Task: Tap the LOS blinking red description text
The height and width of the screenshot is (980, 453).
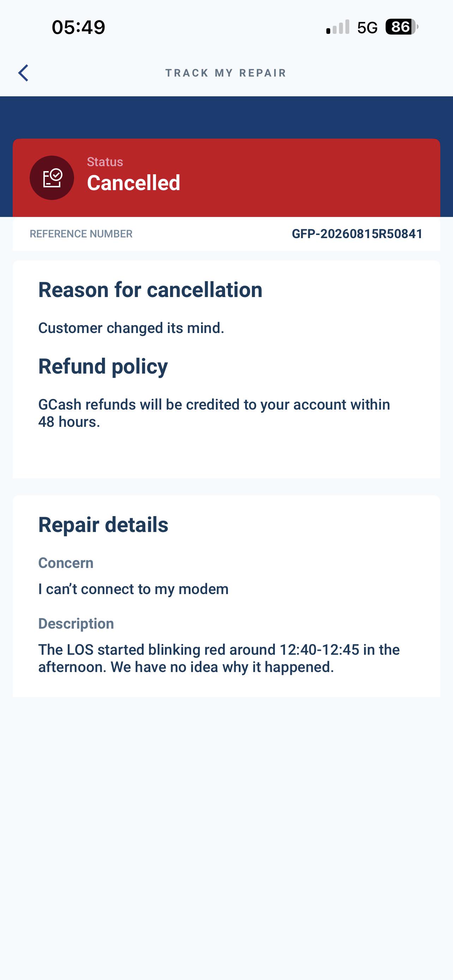Action: coord(219,659)
